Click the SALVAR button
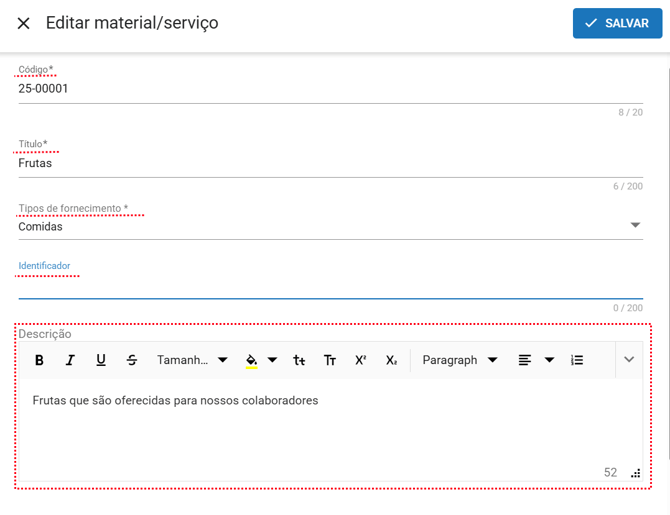 point(617,23)
